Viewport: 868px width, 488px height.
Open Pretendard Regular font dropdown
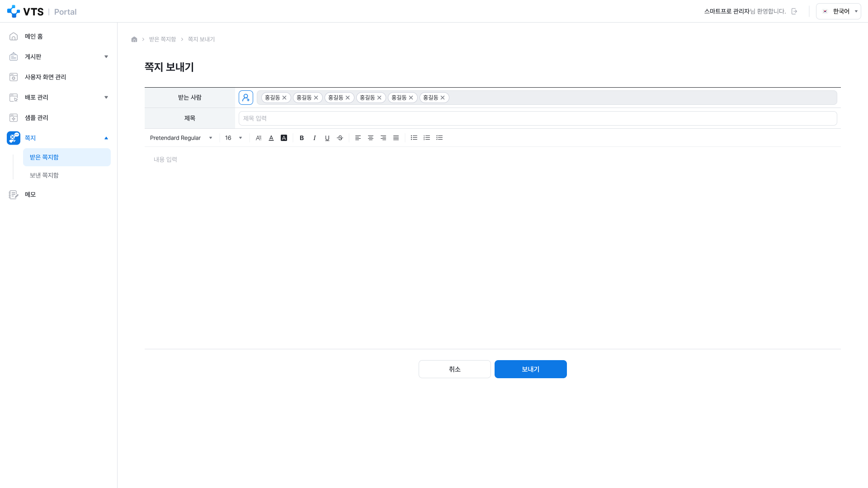181,138
